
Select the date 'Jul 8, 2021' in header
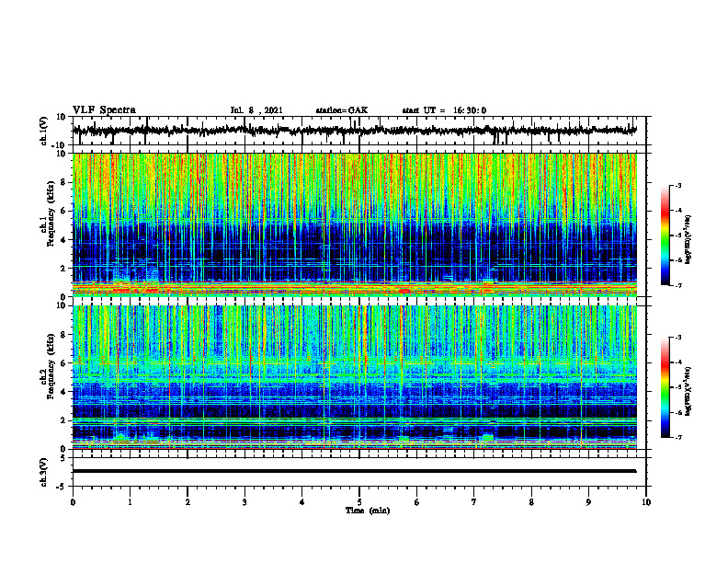tap(256, 110)
